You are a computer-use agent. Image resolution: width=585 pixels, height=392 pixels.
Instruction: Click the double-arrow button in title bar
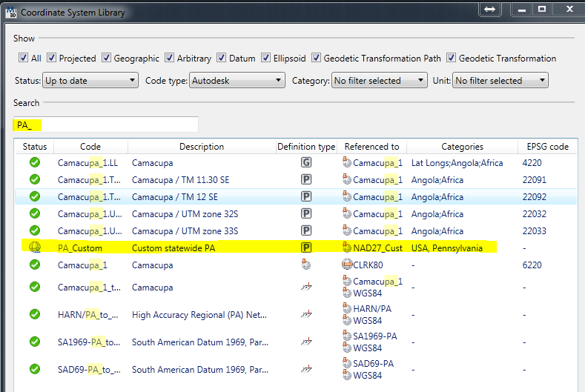point(489,9)
